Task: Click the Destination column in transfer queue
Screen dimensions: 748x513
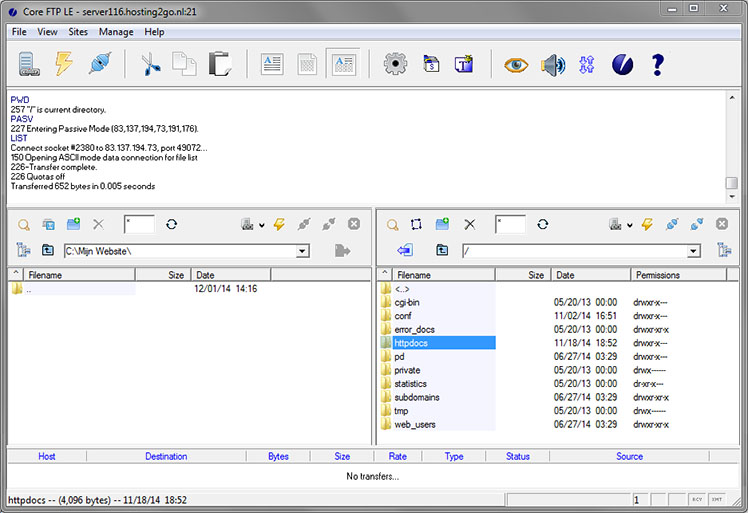Action: pos(166,456)
